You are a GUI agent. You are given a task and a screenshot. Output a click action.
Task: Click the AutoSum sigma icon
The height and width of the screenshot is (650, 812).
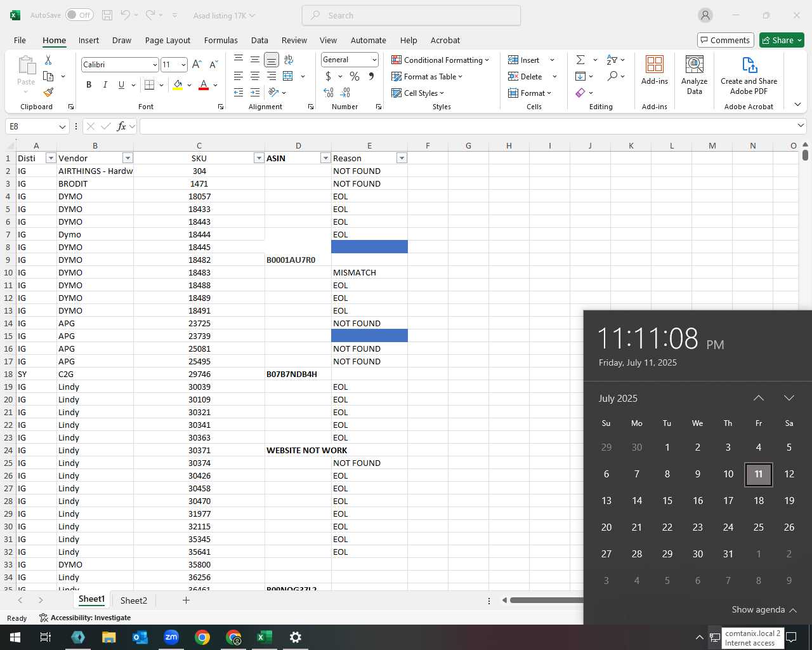(580, 60)
